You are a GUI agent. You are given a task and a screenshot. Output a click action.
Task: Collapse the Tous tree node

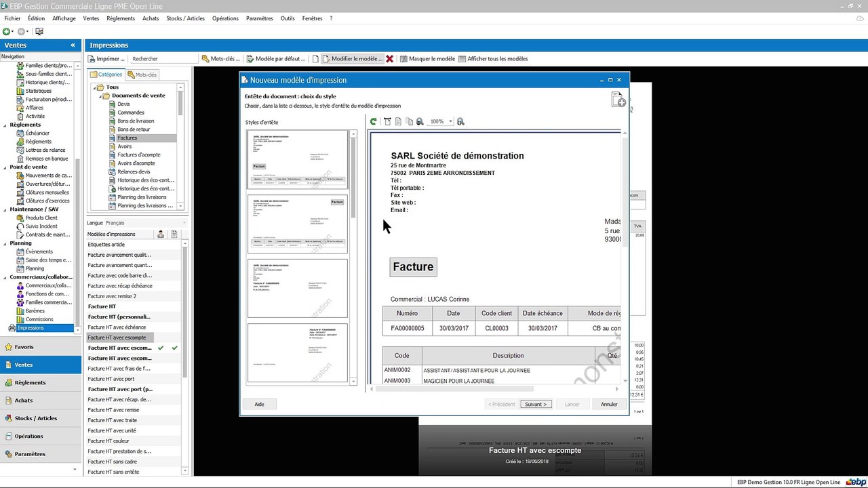click(x=93, y=87)
